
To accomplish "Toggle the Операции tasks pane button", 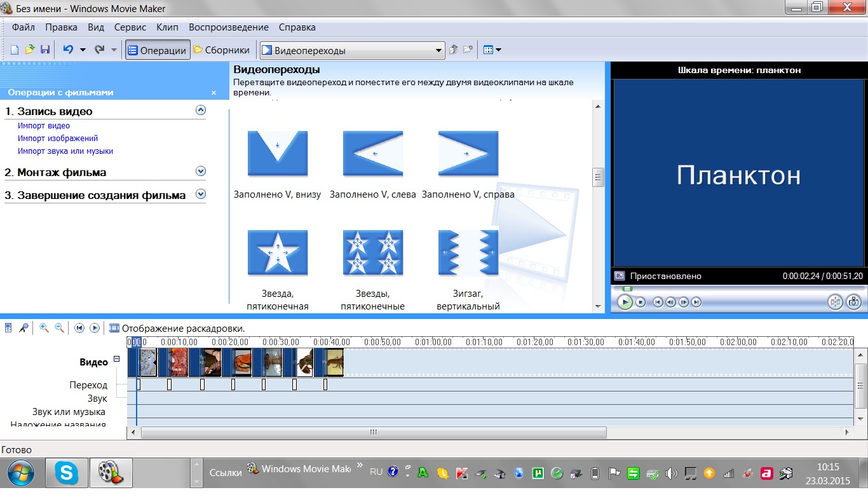I will pyautogui.click(x=158, y=50).
